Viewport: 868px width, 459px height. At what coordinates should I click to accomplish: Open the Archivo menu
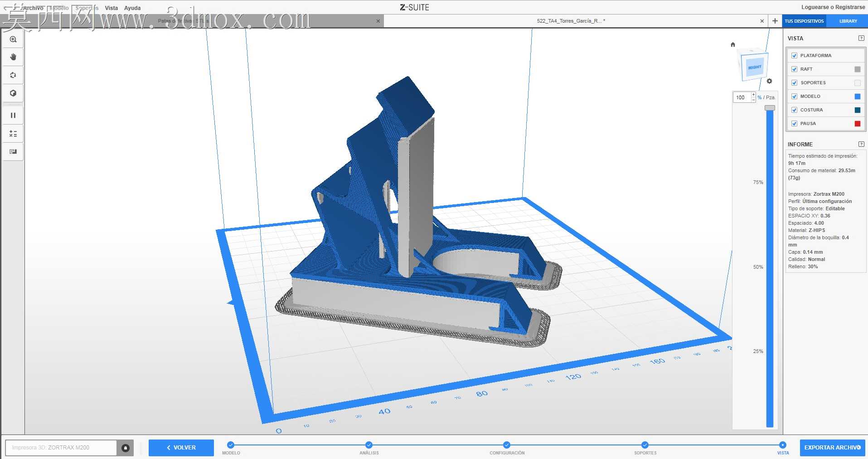click(x=33, y=8)
